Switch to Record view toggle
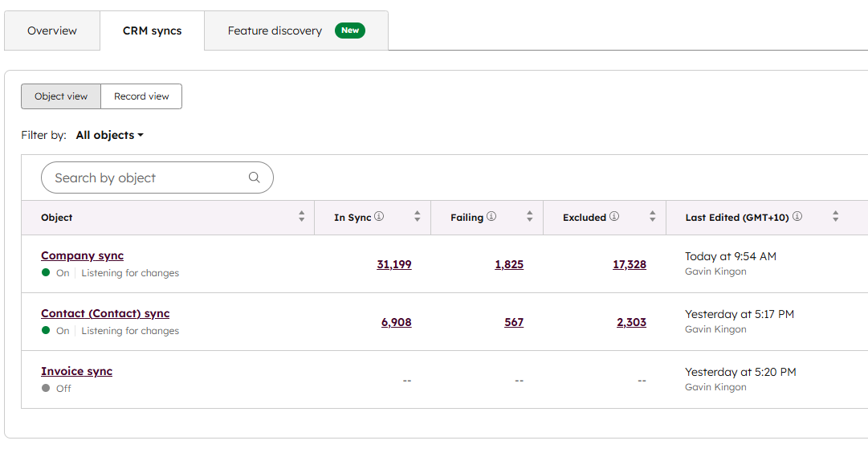Screen dimensions: 868x461 click(141, 96)
